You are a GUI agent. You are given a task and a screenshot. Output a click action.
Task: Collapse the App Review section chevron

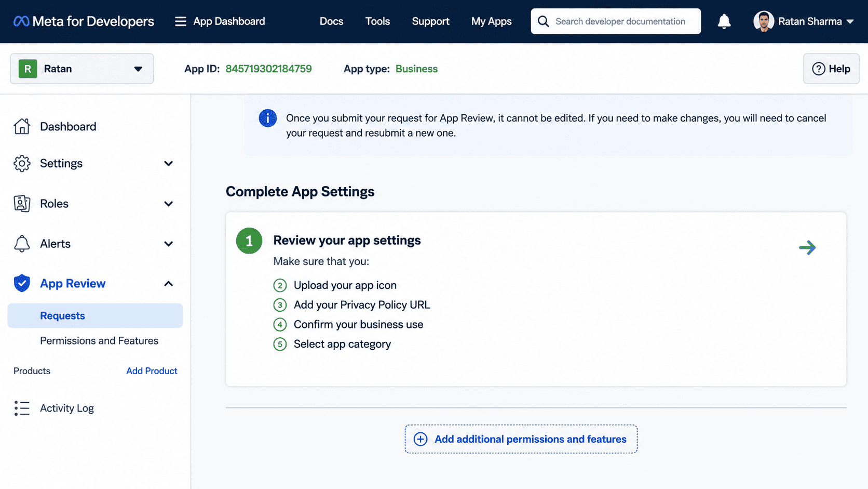click(x=168, y=284)
